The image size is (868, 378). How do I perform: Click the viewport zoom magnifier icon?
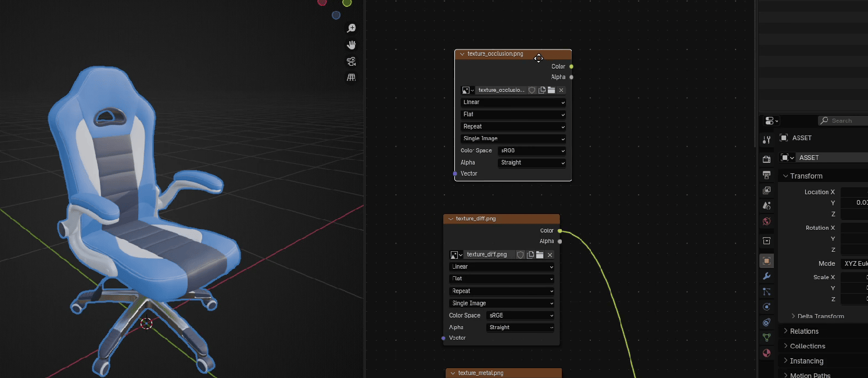pos(351,28)
